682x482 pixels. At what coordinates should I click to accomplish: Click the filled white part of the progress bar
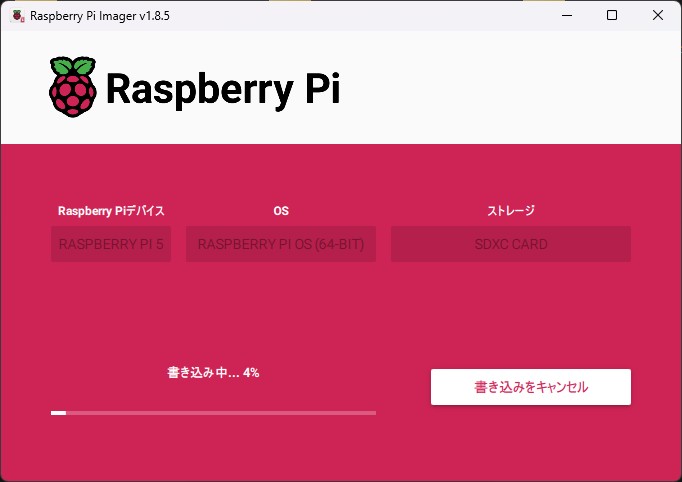click(x=58, y=412)
